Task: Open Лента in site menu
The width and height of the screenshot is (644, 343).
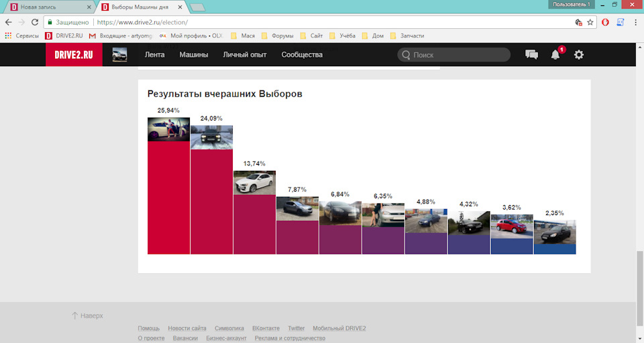Action: [154, 54]
